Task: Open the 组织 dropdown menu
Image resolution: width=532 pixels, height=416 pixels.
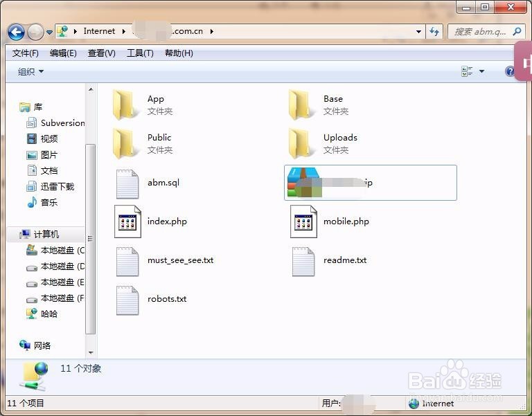Action: click(30, 71)
